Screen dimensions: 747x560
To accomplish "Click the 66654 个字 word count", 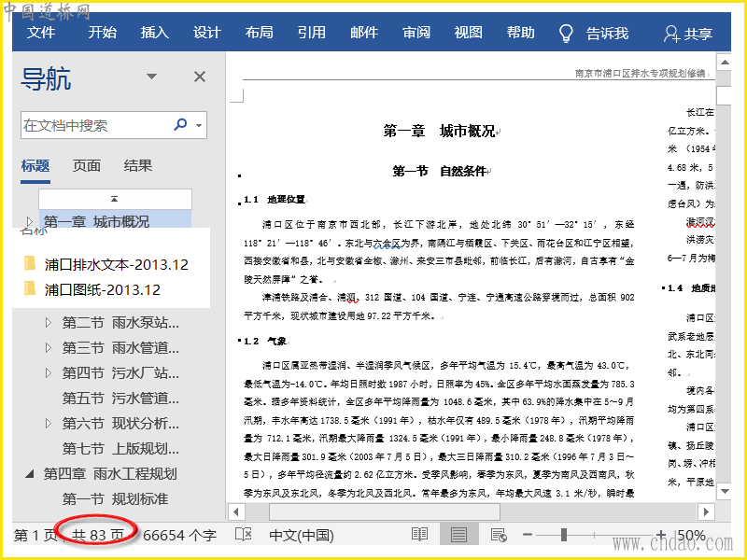I will 179,535.
